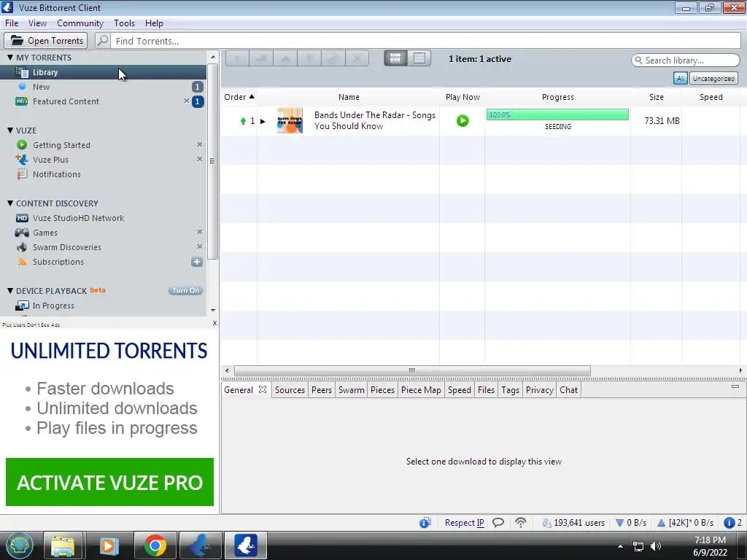Select the All category filter
The width and height of the screenshot is (747, 560).
(681, 79)
